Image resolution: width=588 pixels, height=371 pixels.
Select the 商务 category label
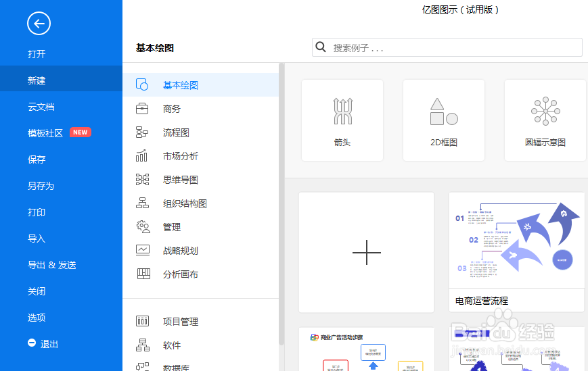click(172, 109)
